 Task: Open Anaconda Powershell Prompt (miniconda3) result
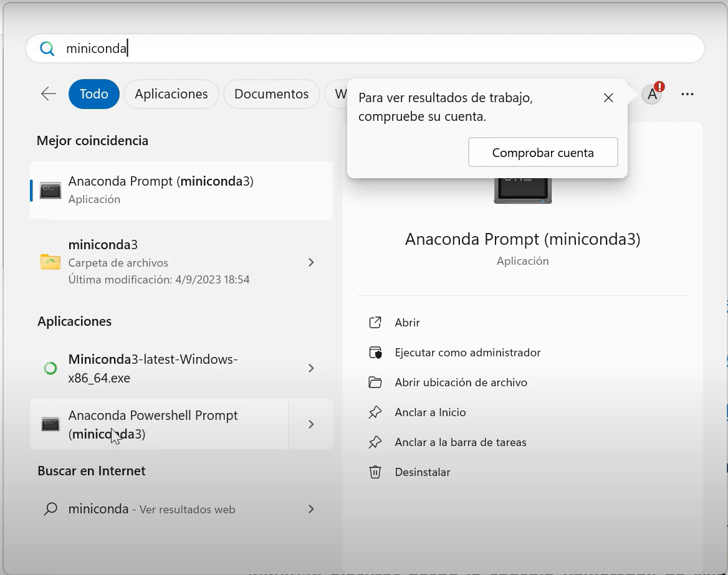click(x=160, y=424)
